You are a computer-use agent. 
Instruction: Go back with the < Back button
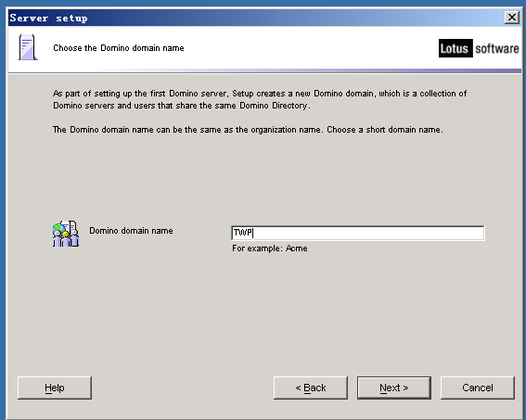[311, 388]
